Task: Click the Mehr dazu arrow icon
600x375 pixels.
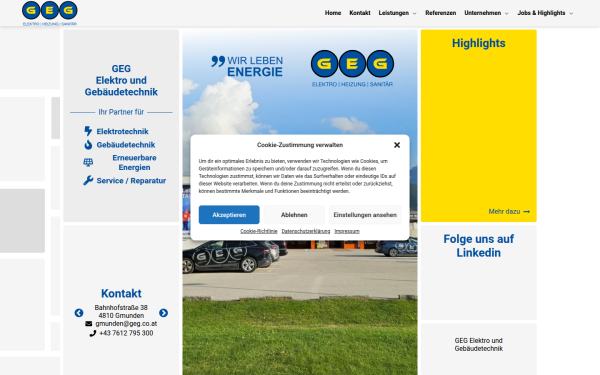Action: click(x=527, y=212)
